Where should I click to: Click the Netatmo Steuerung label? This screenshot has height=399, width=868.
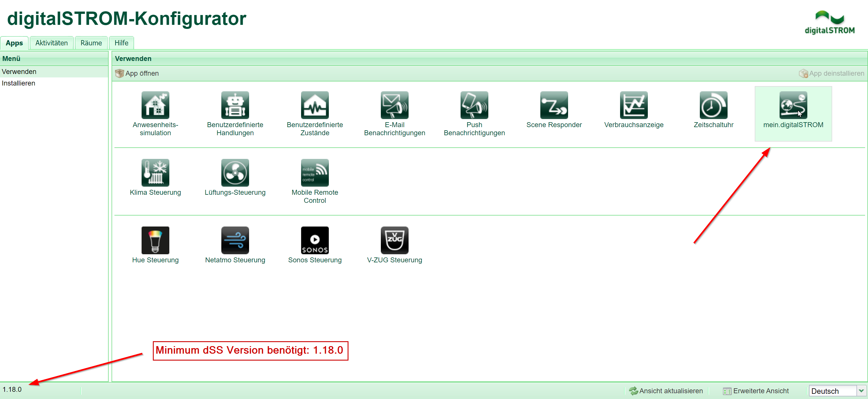235,260
